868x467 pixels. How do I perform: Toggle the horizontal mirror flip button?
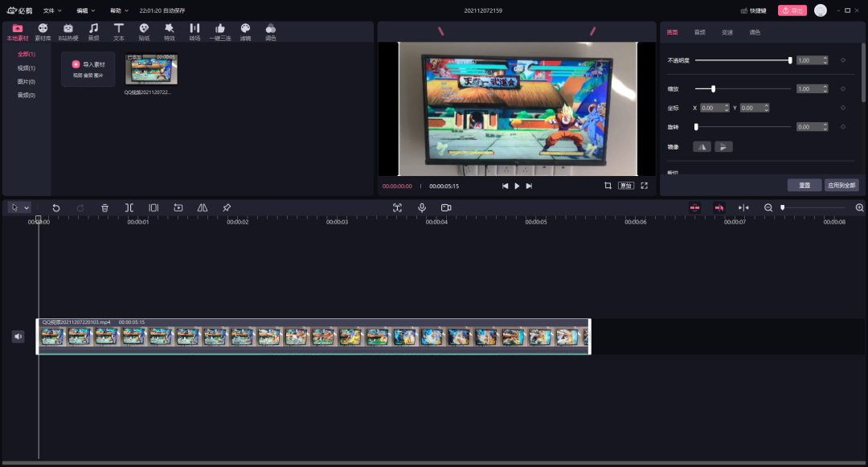702,147
